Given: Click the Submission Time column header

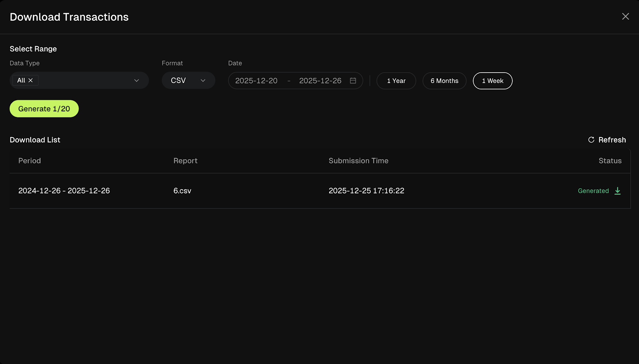Looking at the screenshot, I should pyautogui.click(x=358, y=161).
